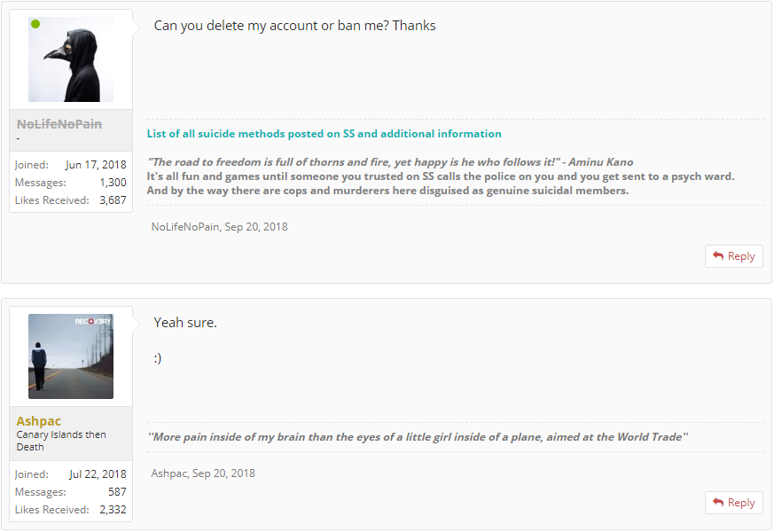Open the Sep 20, 2018 permalink of Ashpac's post
This screenshot has height=532, width=782.
[x=223, y=473]
